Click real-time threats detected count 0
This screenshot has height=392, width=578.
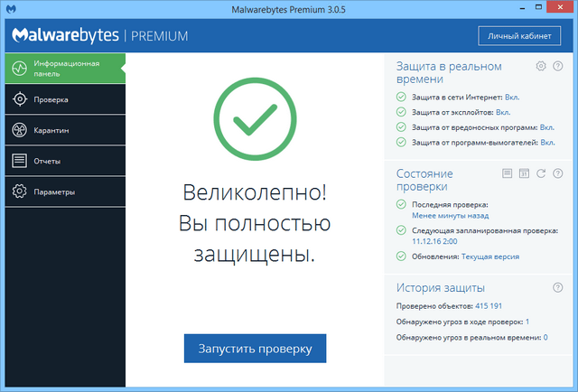(545, 338)
